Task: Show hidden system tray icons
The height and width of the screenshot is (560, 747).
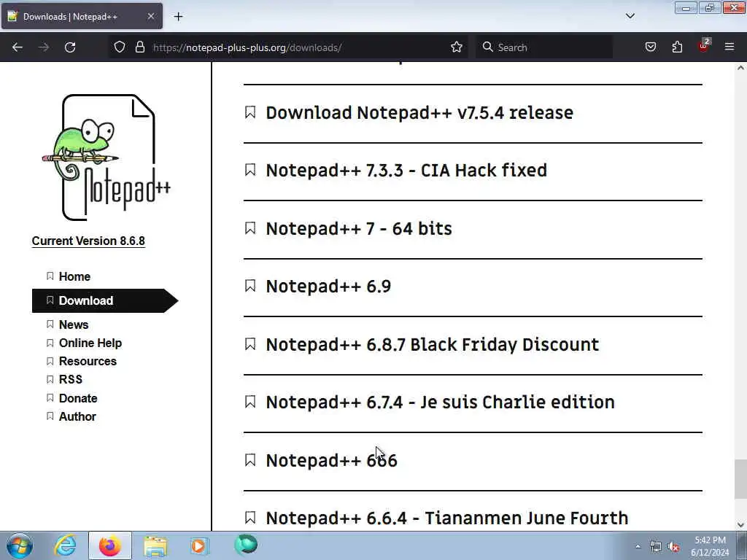Action: point(638,547)
